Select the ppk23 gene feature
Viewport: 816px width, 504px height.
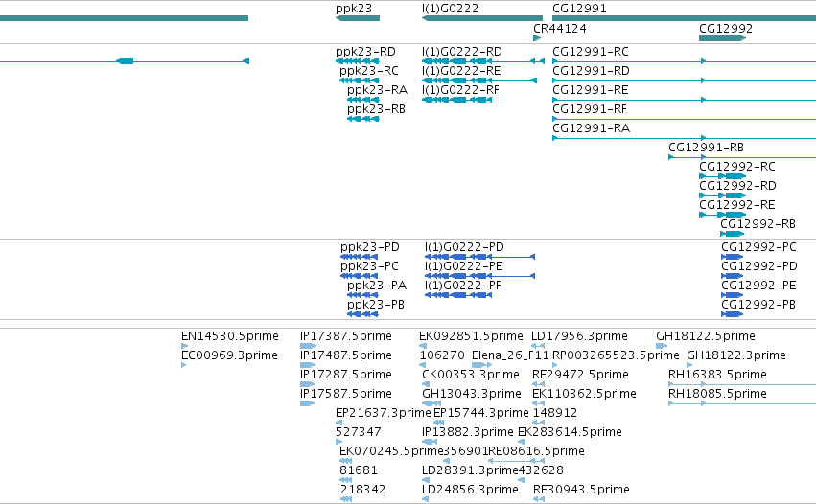(x=358, y=18)
